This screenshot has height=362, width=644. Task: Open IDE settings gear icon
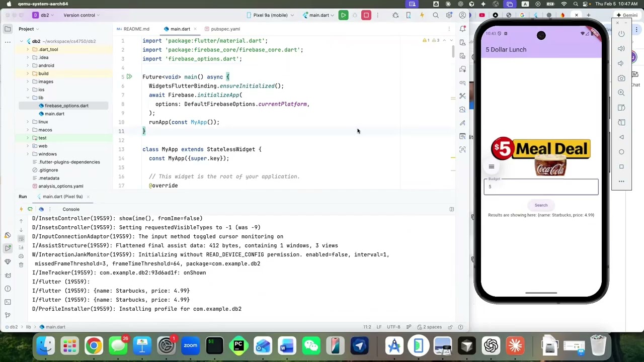pyautogui.click(x=449, y=15)
